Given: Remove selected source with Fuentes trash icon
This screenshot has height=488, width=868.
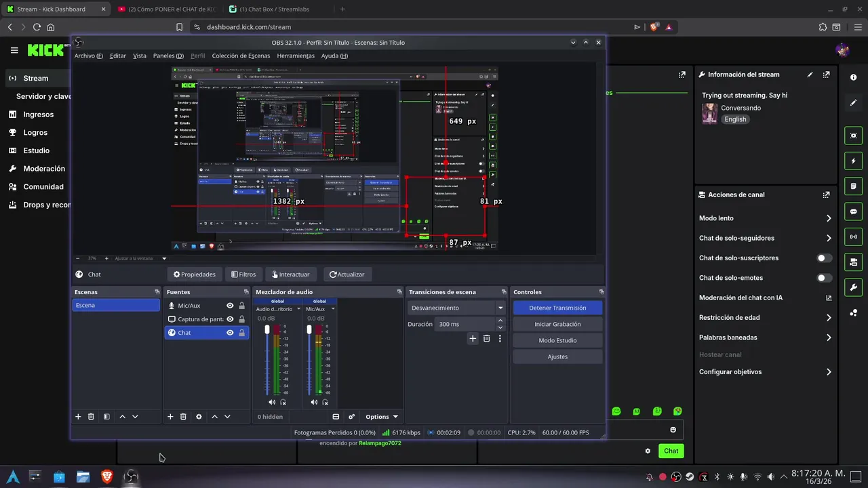Looking at the screenshot, I should click(x=183, y=417).
